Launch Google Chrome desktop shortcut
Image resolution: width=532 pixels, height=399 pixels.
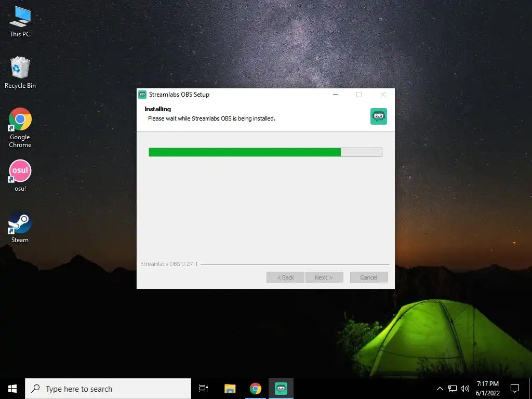[20, 128]
